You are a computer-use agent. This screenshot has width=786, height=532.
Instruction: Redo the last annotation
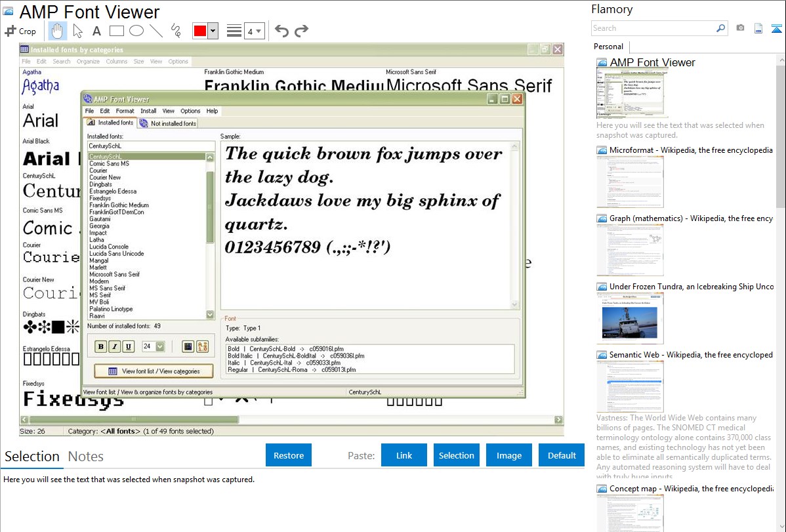tap(301, 31)
